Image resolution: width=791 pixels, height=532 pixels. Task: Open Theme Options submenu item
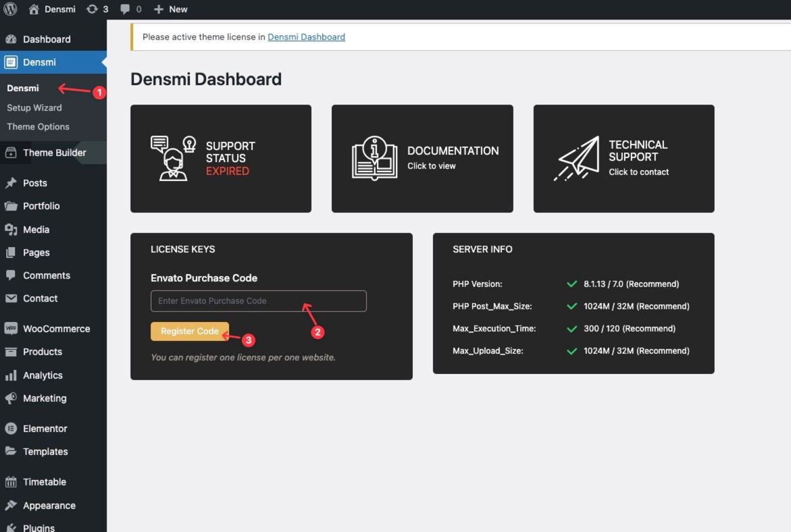[x=38, y=126]
